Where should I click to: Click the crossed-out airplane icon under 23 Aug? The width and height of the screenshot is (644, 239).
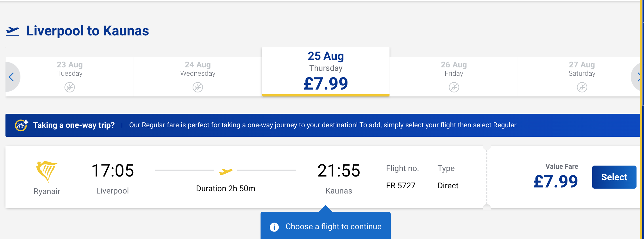69,87
